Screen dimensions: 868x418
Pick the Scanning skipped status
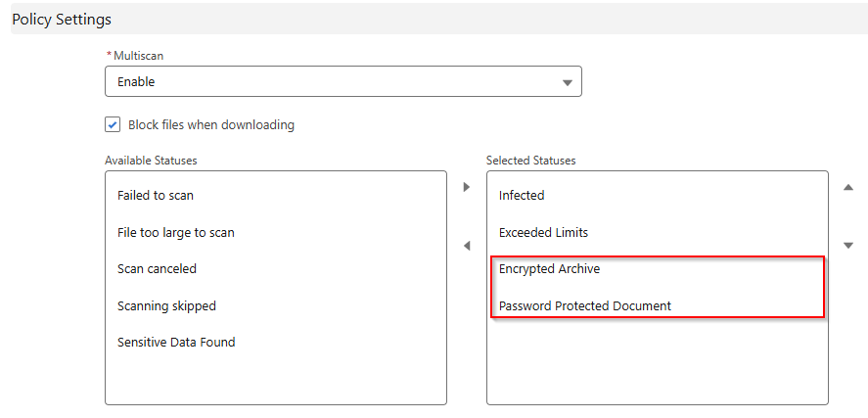[x=166, y=306]
